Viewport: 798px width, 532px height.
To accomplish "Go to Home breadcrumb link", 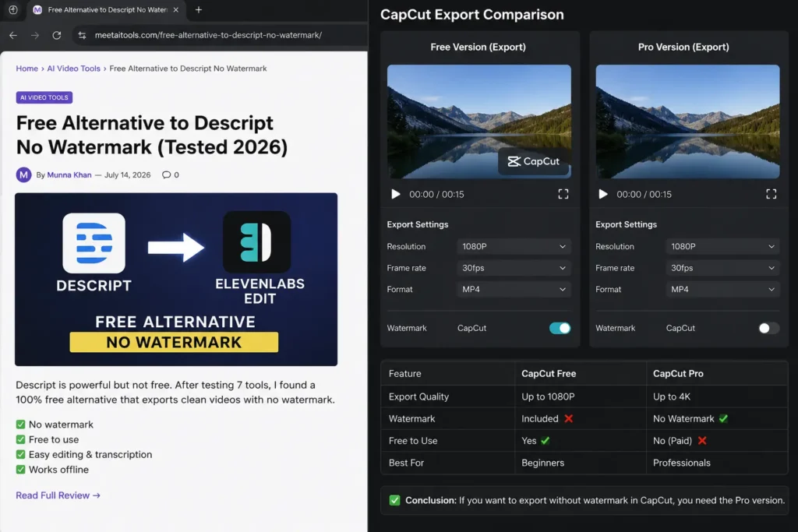I will coord(27,68).
